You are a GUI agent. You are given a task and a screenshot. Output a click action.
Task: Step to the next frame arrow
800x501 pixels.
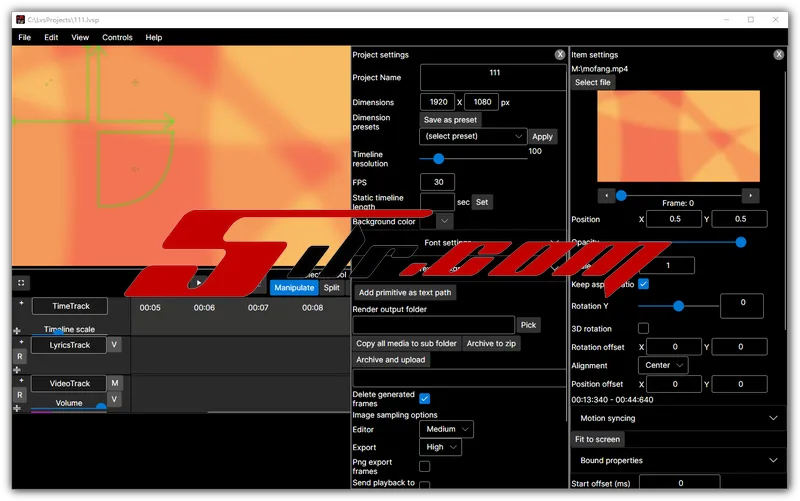pyautogui.click(x=751, y=196)
